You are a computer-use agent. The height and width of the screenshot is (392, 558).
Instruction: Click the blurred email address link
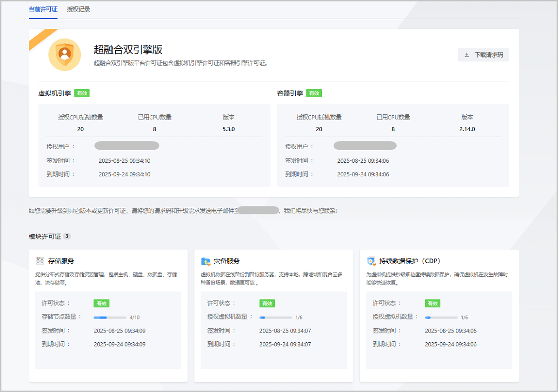(259, 211)
